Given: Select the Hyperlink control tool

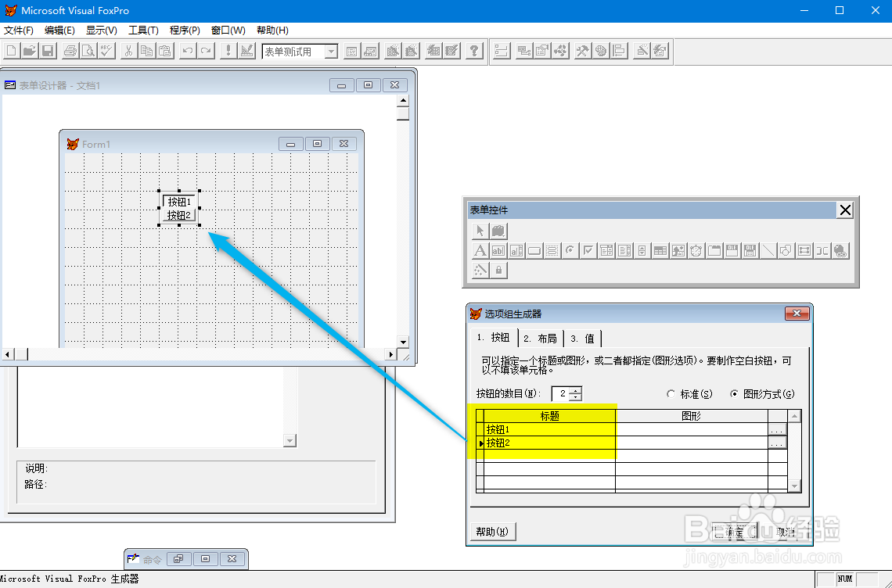Looking at the screenshot, I should (841, 251).
